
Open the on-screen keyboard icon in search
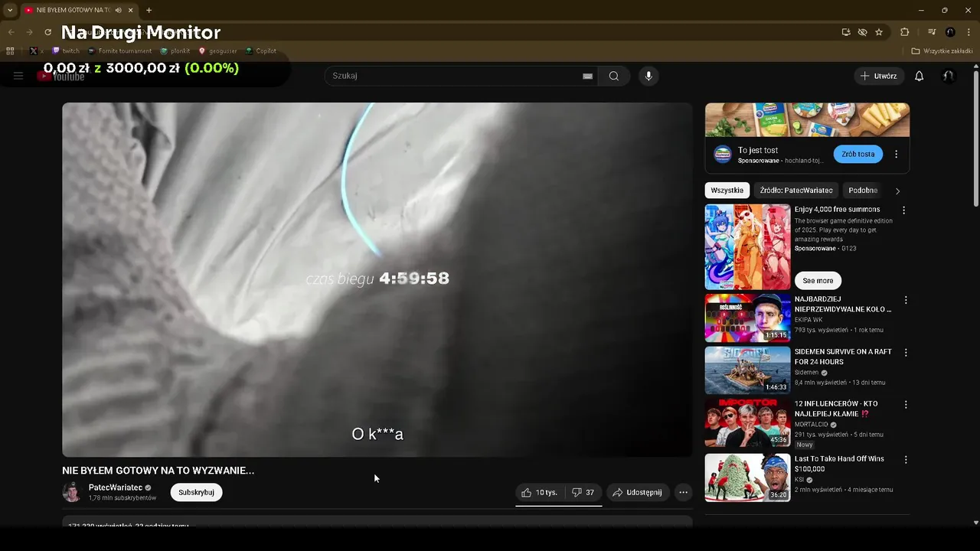pyautogui.click(x=587, y=76)
